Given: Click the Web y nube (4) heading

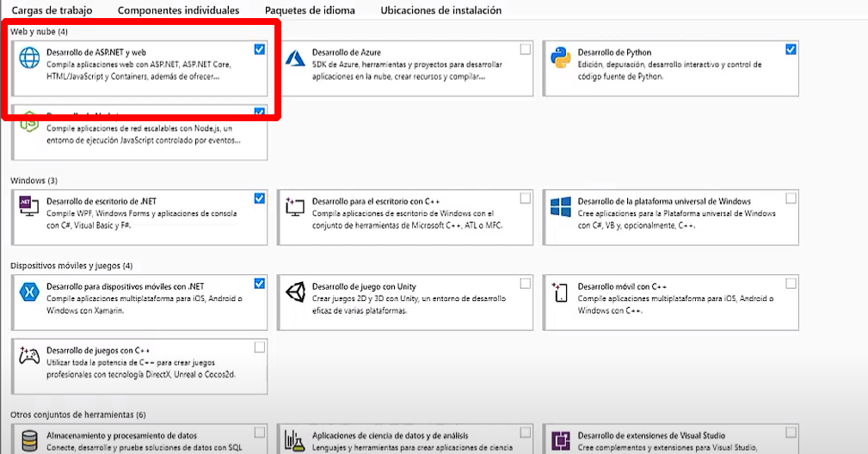Looking at the screenshot, I should pos(39,32).
